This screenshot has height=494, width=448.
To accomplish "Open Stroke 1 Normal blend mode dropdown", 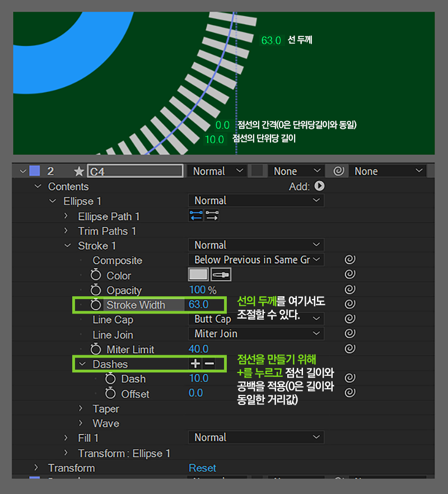I will 256,245.
